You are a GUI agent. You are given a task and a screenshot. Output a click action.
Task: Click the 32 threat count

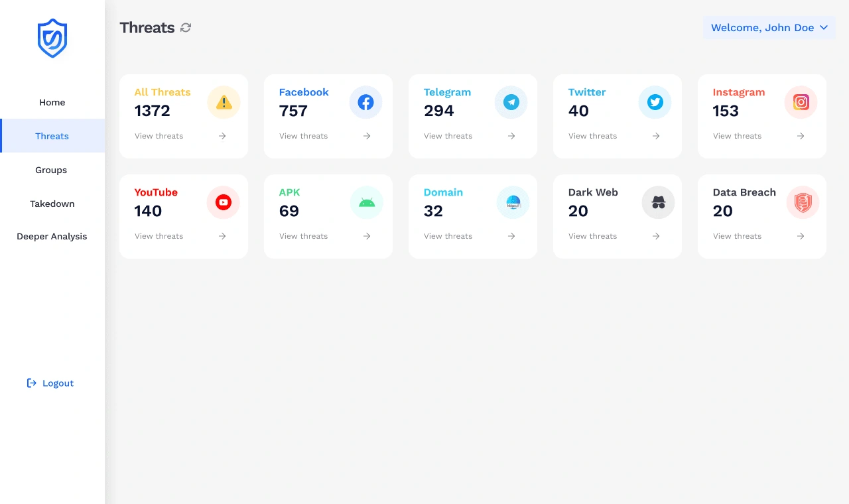pyautogui.click(x=433, y=211)
